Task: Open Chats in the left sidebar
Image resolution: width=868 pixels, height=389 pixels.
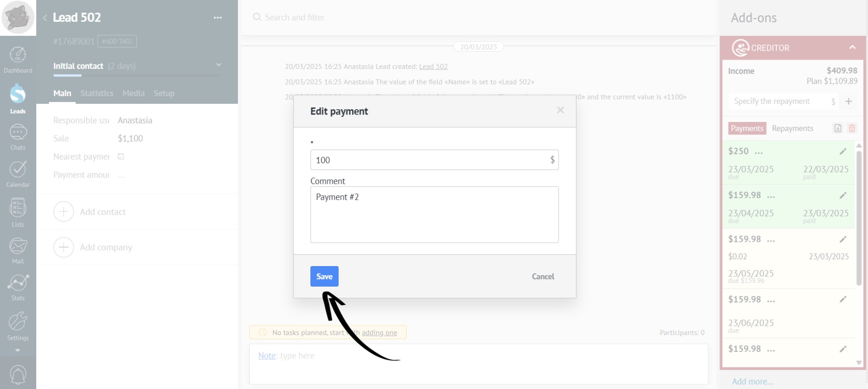Action: [18, 137]
